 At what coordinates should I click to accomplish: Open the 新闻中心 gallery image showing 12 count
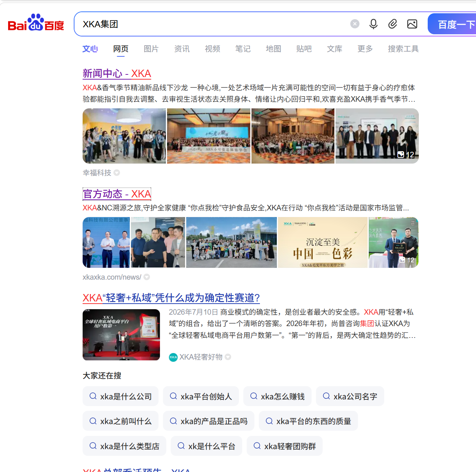point(377,136)
